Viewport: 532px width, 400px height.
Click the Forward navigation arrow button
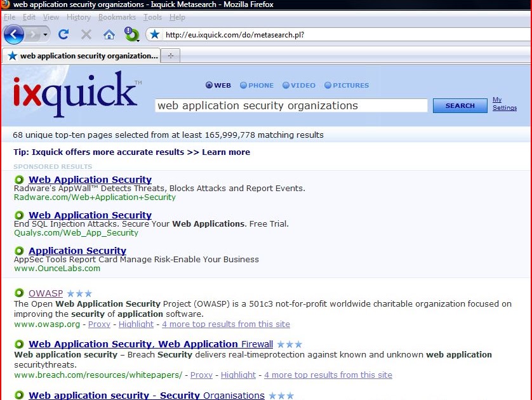33,34
